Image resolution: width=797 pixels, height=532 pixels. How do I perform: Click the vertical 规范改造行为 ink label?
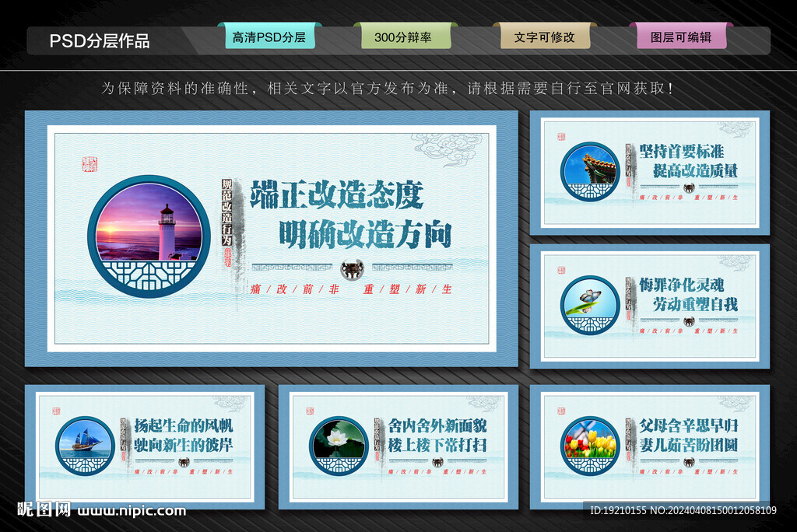(227, 212)
